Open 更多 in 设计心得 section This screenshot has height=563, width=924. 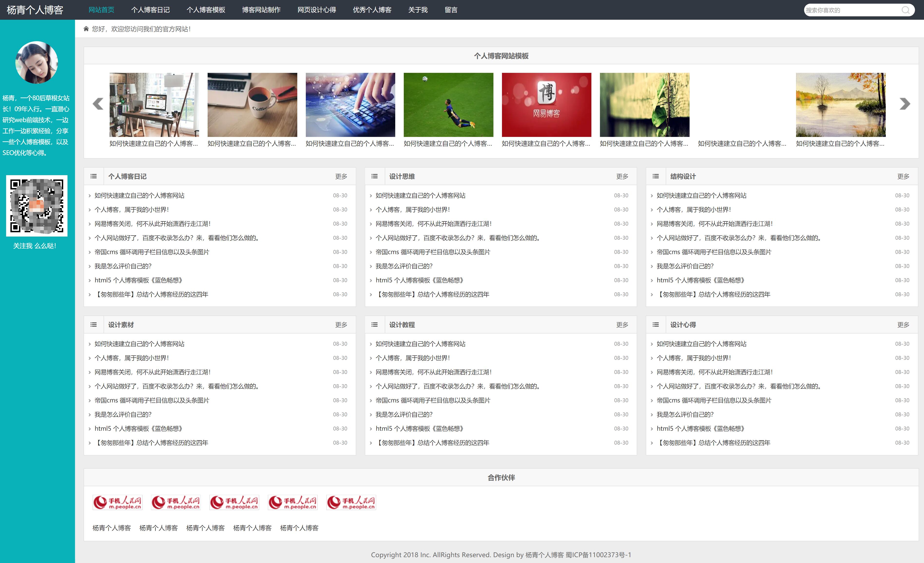pyautogui.click(x=903, y=325)
